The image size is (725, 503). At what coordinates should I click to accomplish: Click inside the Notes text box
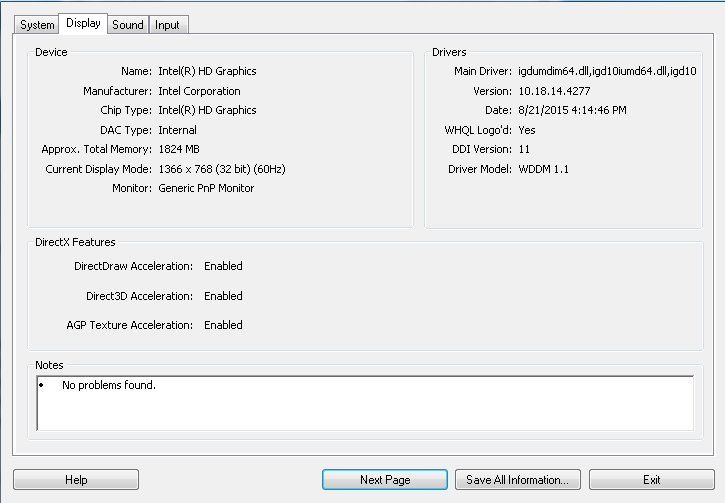[x=365, y=403]
